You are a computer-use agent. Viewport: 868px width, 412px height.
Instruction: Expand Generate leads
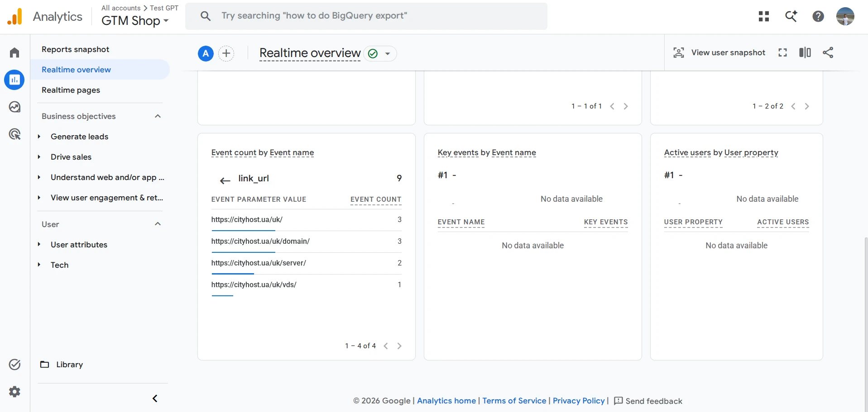[x=39, y=137]
